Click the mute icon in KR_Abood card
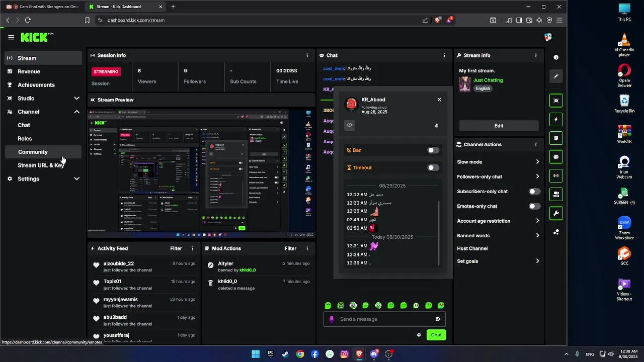Viewport: 644px width, 362px height. (436, 126)
